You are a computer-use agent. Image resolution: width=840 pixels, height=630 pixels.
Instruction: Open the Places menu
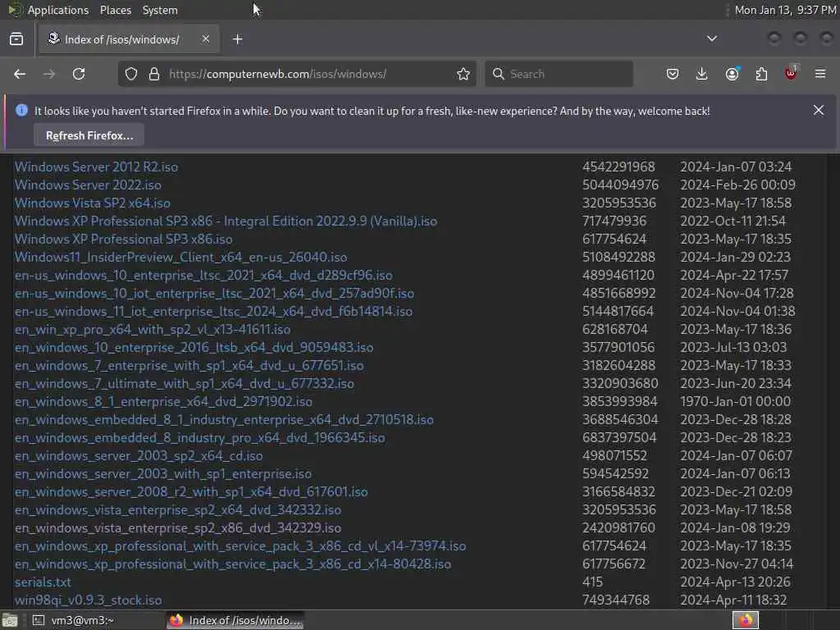[115, 10]
